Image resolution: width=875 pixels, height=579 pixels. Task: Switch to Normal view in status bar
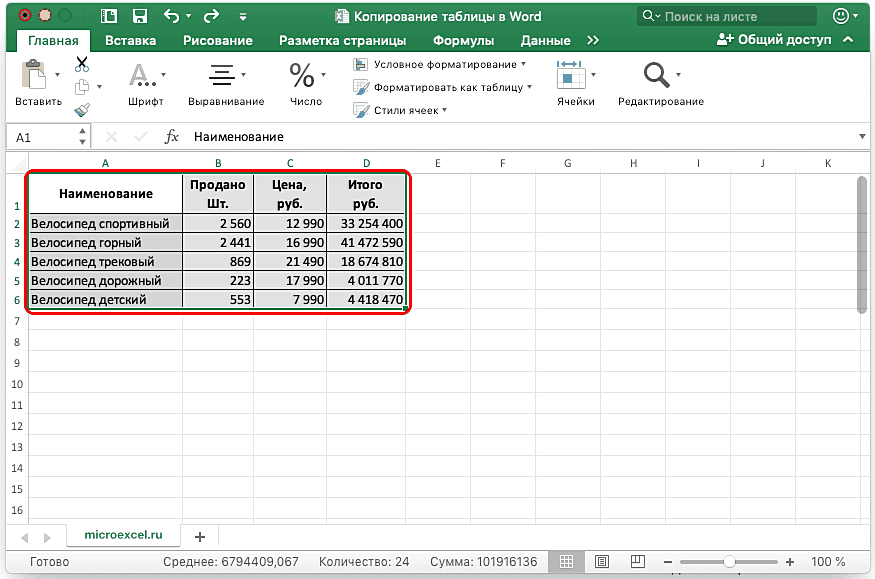(566, 562)
